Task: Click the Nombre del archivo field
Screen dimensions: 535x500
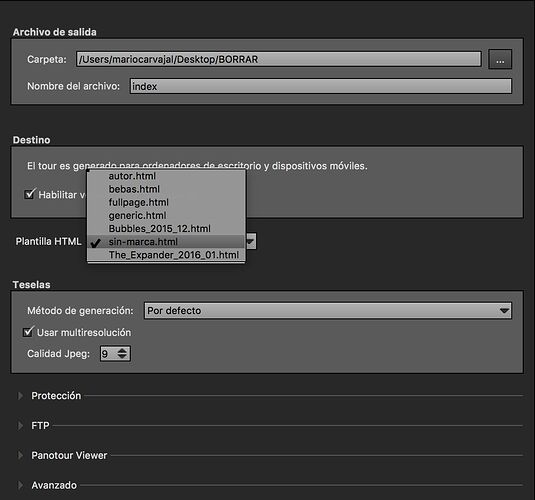Action: click(321, 86)
